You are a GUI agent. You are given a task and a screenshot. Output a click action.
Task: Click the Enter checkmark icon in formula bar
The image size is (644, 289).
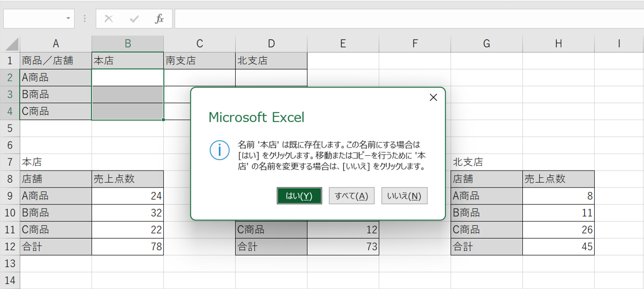click(x=134, y=19)
